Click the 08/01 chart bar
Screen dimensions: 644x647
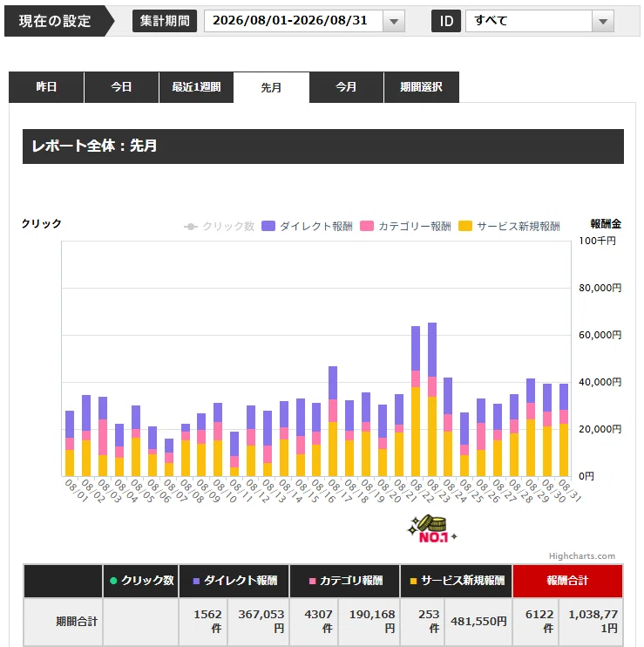click(x=70, y=444)
